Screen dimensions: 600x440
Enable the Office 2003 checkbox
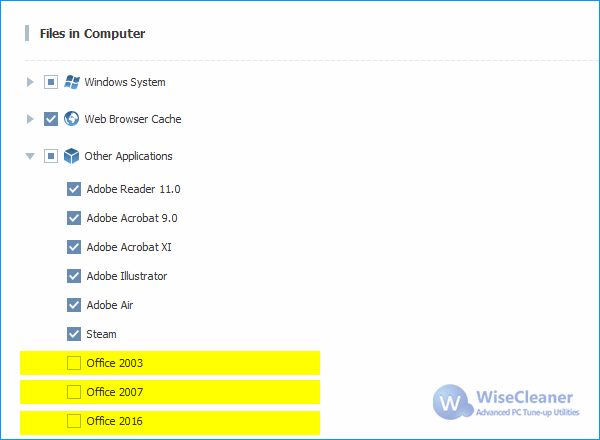74,363
